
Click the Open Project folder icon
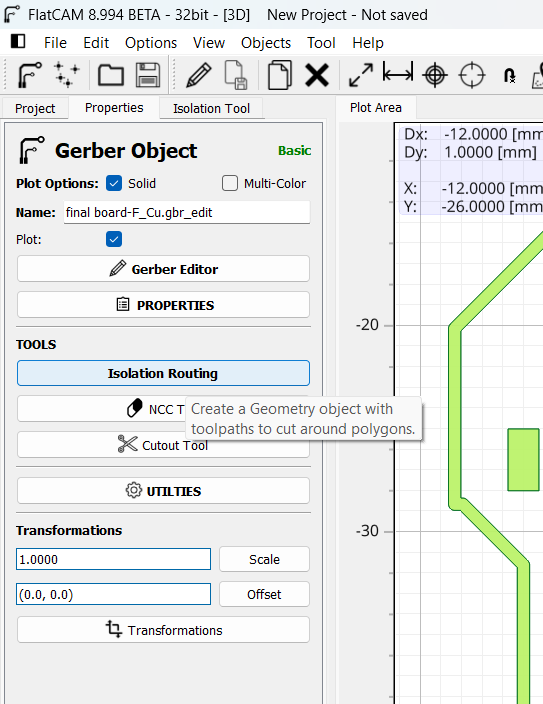pos(111,75)
